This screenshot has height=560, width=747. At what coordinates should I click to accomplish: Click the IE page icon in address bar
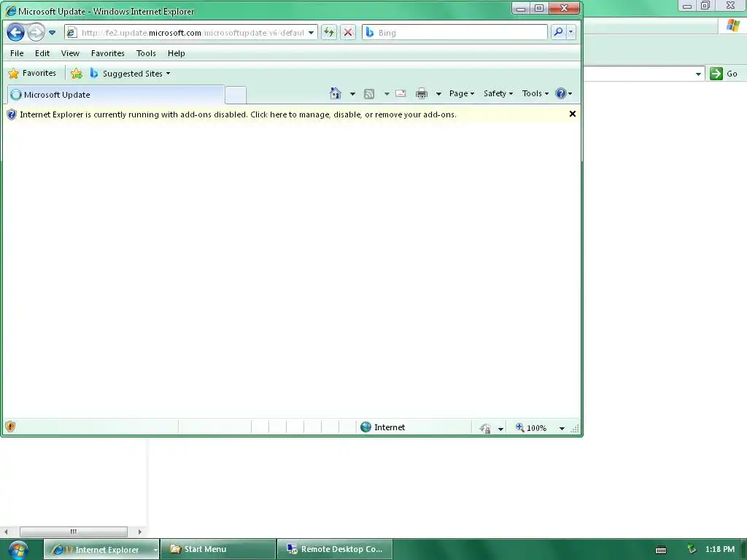pos(71,32)
